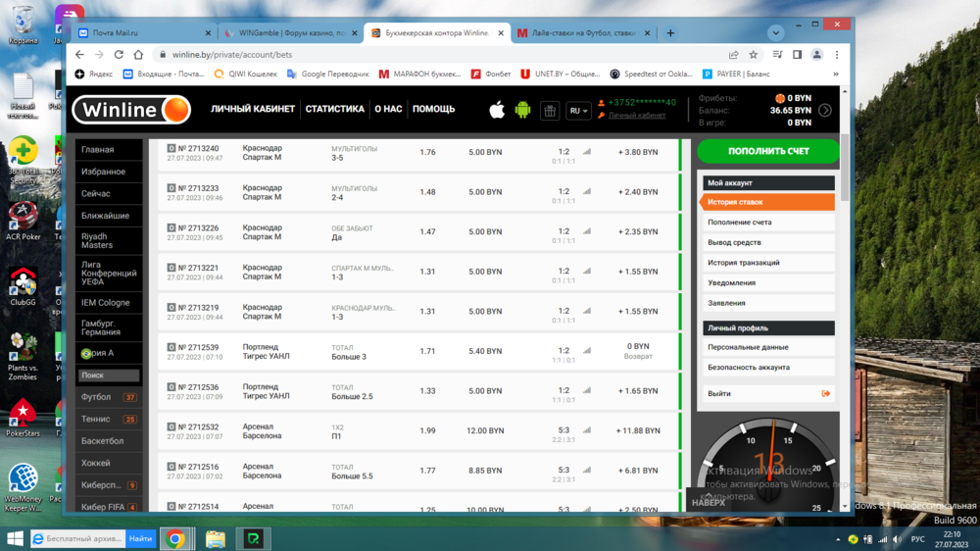Image resolution: width=980 pixels, height=551 pixels.
Task: Expand the square icon on bet № 2713233
Action: click(x=171, y=187)
